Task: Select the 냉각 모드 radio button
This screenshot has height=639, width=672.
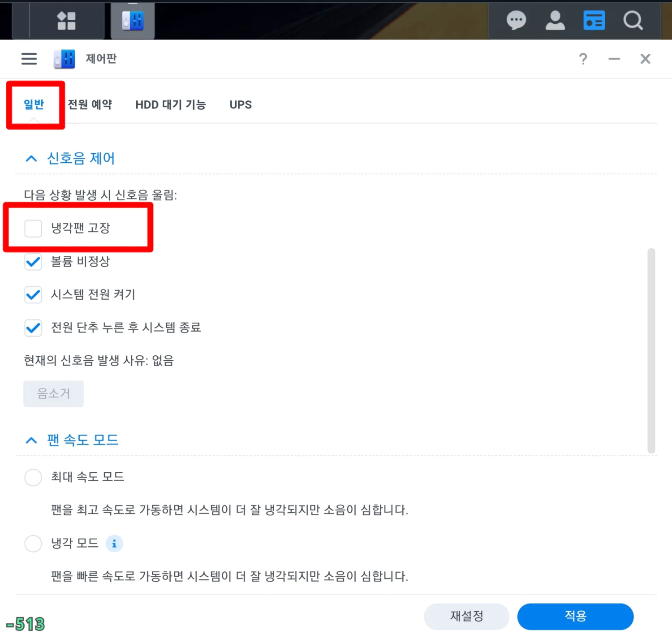Action: click(x=33, y=544)
